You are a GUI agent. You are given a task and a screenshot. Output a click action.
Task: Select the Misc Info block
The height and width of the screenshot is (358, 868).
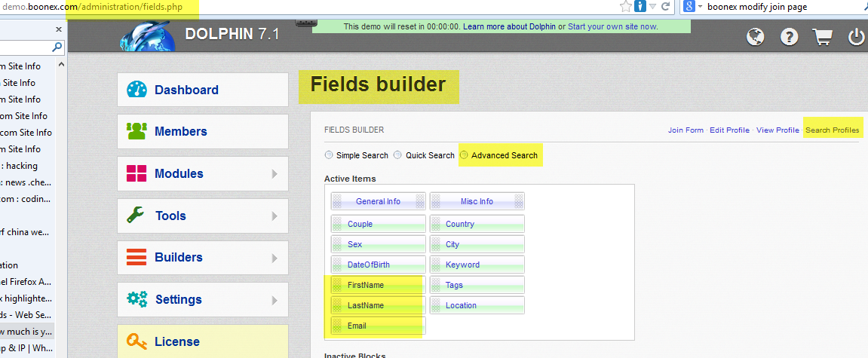477,201
